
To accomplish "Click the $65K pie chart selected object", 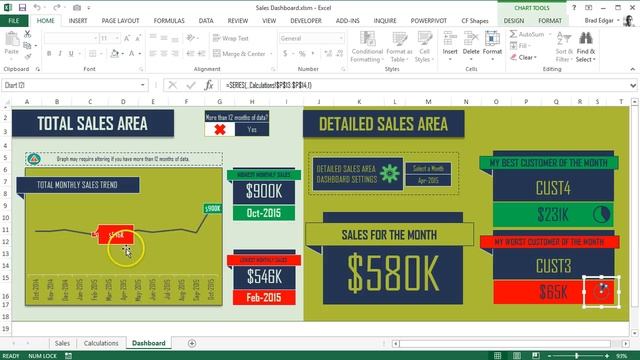I will pos(602,292).
